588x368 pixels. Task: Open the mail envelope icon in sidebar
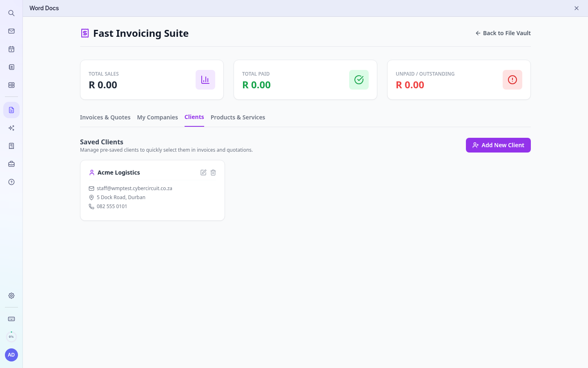coord(11,31)
